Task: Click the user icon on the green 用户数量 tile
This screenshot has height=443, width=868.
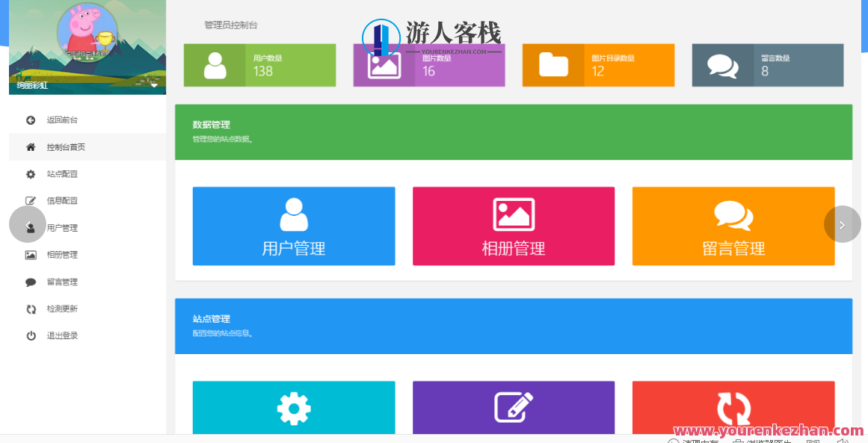Action: point(215,63)
